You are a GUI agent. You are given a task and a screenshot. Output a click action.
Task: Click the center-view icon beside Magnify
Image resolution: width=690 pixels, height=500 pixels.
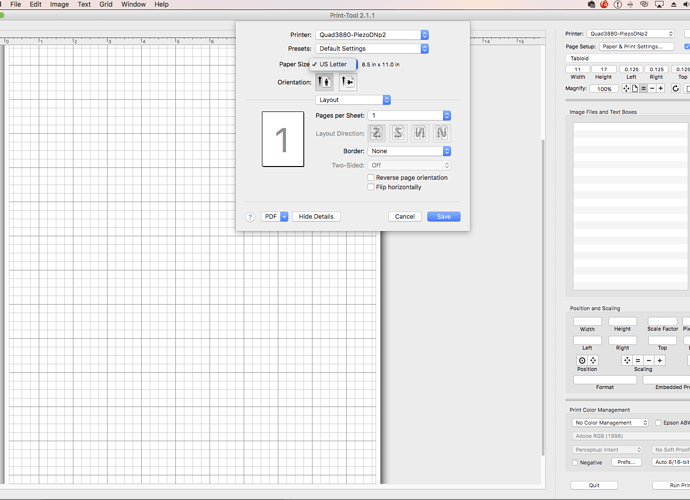pyautogui.click(x=626, y=88)
